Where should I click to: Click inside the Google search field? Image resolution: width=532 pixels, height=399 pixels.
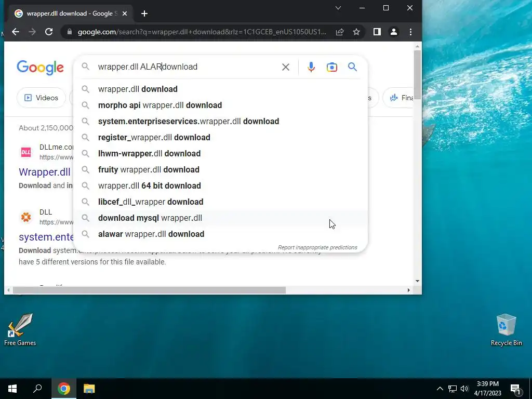[187, 67]
